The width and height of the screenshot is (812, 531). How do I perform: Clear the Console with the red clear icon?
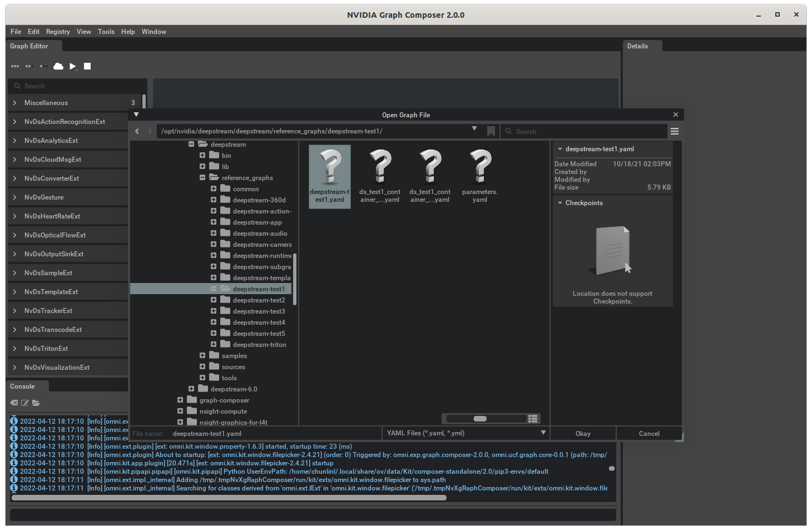click(x=13, y=403)
